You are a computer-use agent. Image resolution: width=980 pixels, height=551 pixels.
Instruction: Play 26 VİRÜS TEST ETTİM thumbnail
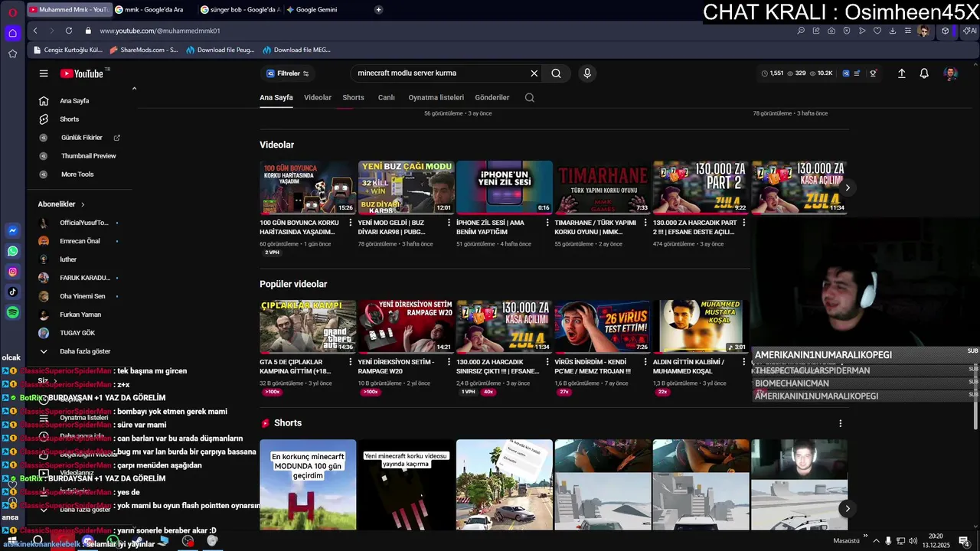coord(603,326)
